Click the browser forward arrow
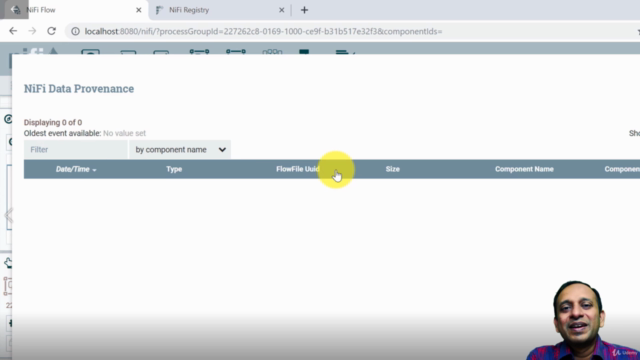The height and width of the screenshot is (360, 640). (32, 31)
